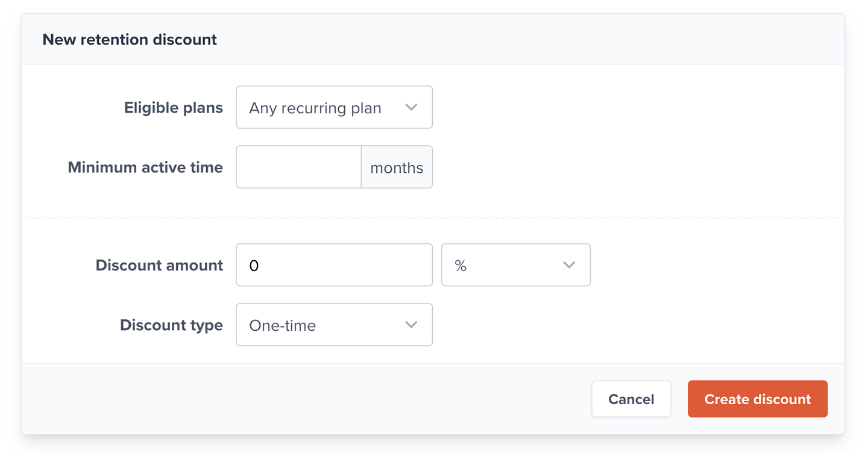Focus the Minimum active time input
Viewport: 868px width, 453px height.
(x=299, y=167)
